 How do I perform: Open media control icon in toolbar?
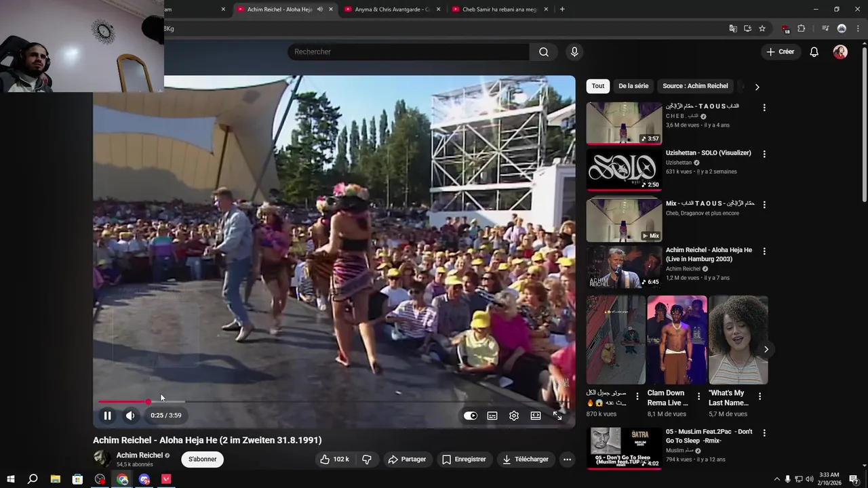[825, 28]
